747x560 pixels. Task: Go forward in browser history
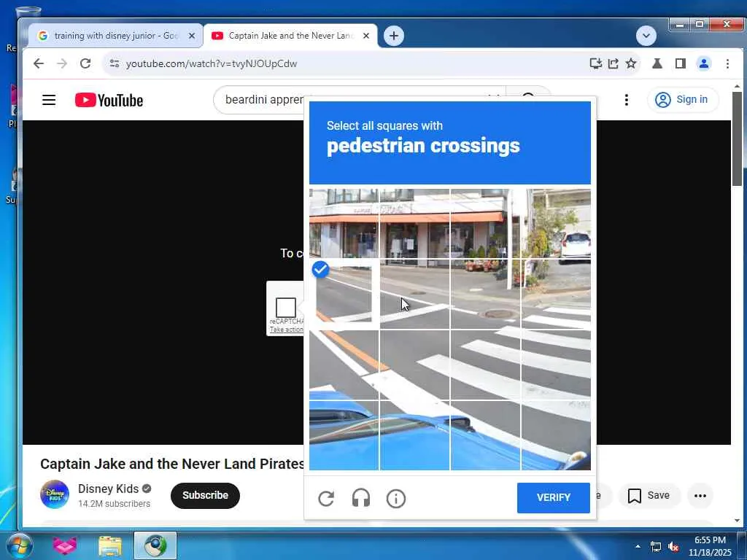click(62, 63)
